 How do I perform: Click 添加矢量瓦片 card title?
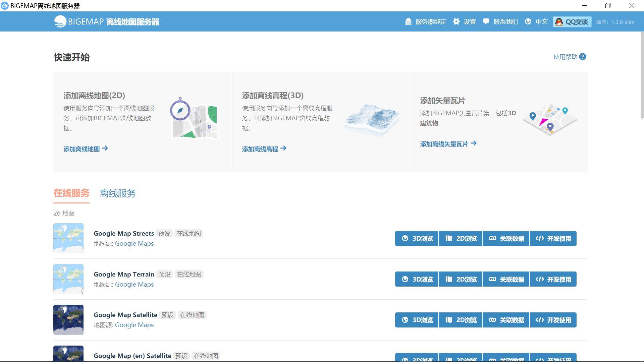pos(442,101)
